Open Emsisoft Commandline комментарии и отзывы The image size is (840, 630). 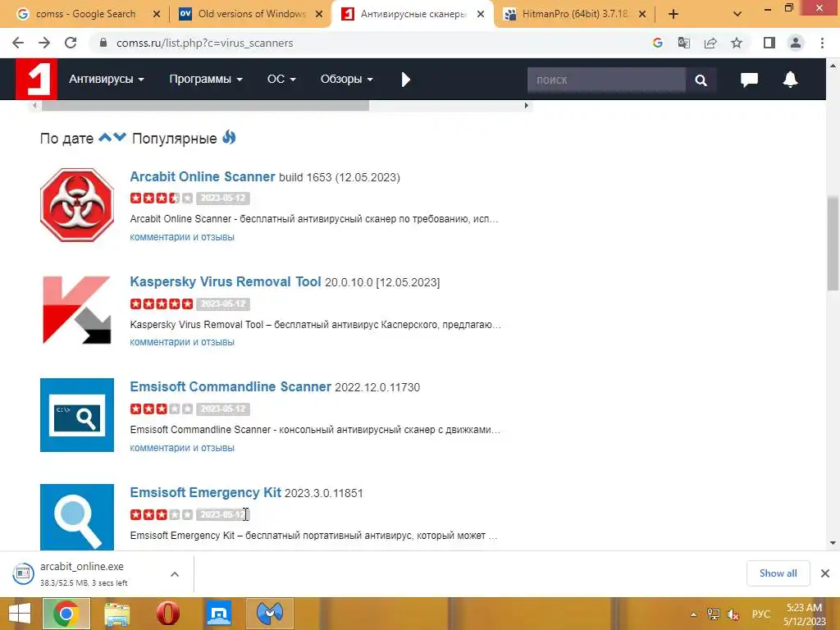point(182,448)
